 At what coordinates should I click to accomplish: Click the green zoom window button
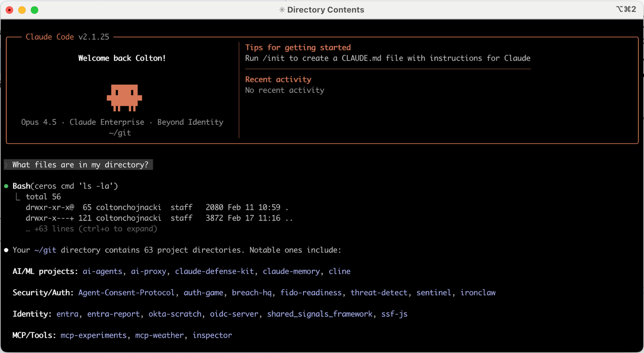point(35,10)
